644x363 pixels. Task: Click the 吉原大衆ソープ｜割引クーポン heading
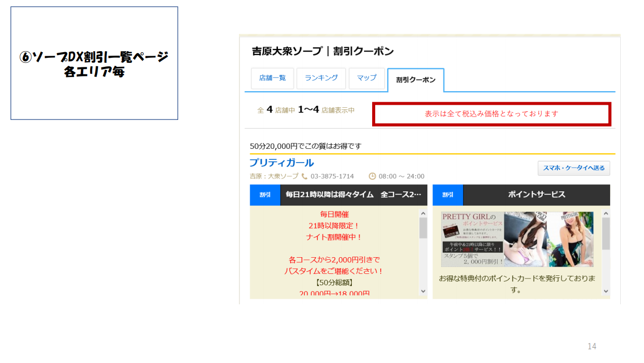(323, 51)
